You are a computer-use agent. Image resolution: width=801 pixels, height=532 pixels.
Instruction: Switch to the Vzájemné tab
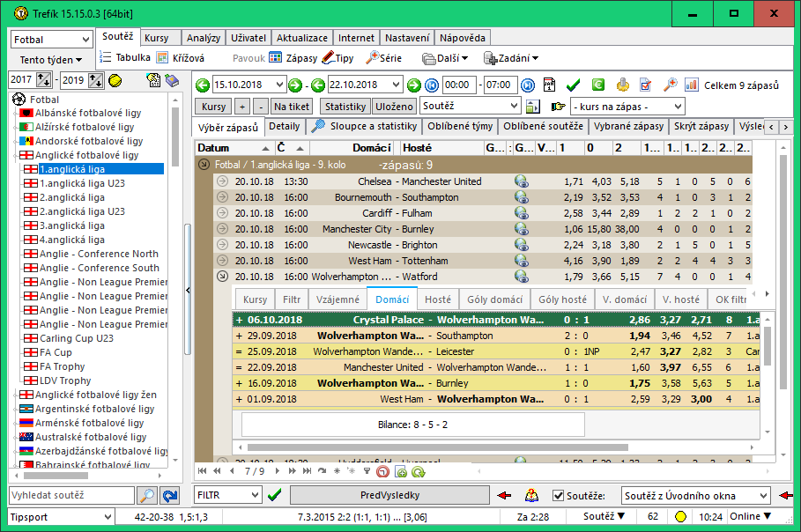point(337,299)
